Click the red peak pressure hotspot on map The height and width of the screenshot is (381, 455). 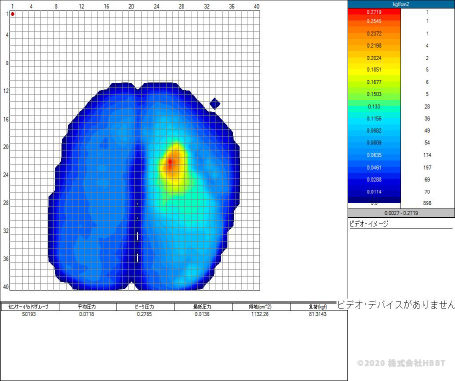[x=170, y=162]
